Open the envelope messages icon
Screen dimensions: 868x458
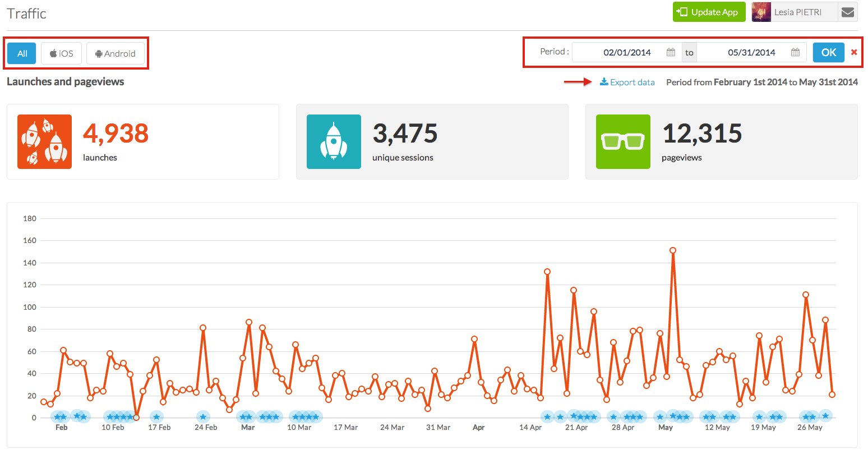click(x=848, y=12)
